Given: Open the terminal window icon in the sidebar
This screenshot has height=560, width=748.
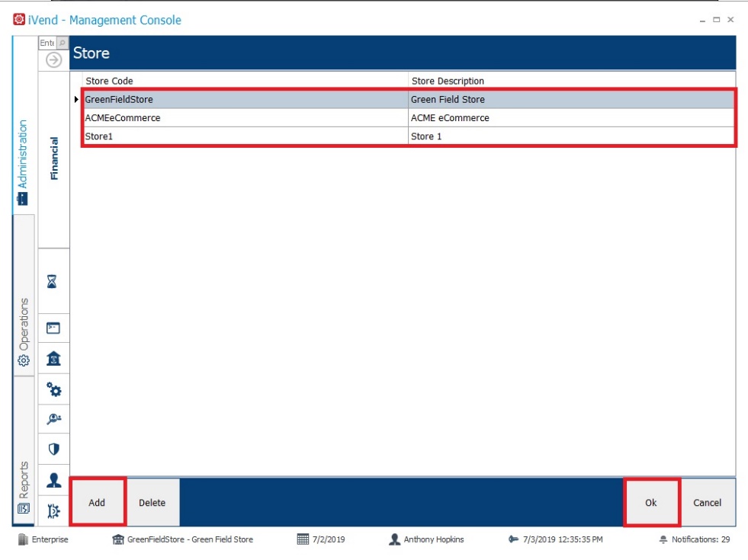Looking at the screenshot, I should (x=53, y=328).
